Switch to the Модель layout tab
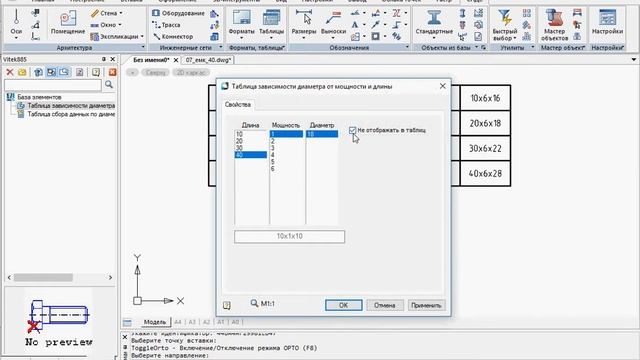This screenshot has width=640, height=360. coord(155,322)
